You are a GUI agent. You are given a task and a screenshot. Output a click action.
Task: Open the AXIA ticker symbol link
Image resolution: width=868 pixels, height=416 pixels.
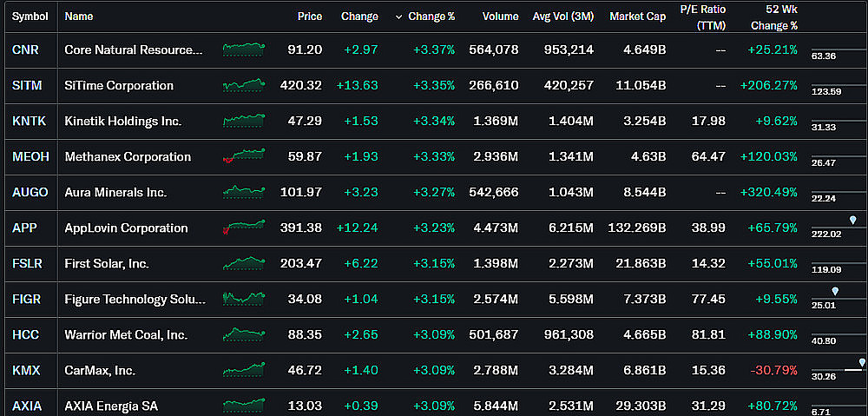[x=27, y=406]
